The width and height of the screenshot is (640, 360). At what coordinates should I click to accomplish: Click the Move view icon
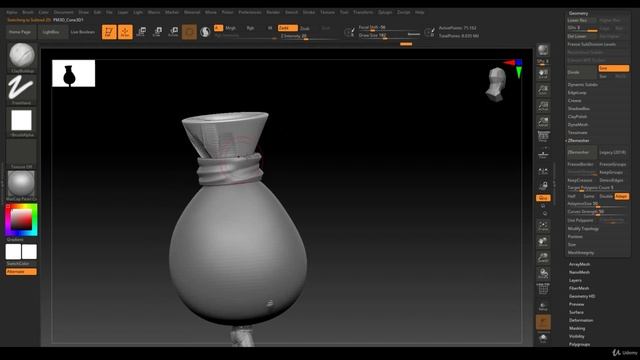pos(543,242)
